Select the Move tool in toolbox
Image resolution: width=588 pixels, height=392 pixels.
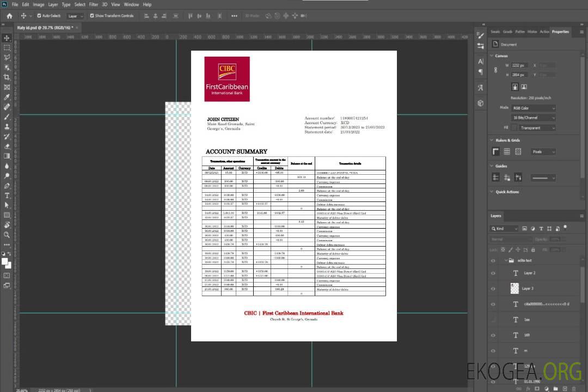click(x=7, y=38)
